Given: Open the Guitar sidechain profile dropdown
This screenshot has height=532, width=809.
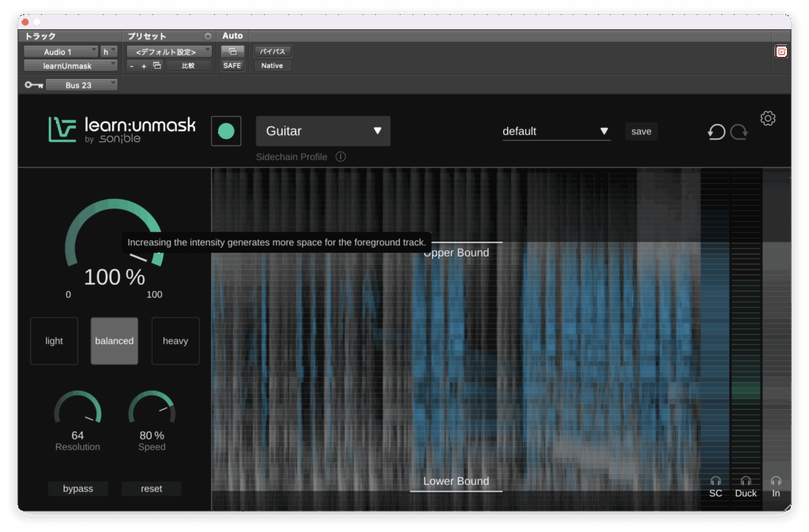Looking at the screenshot, I should 323,131.
